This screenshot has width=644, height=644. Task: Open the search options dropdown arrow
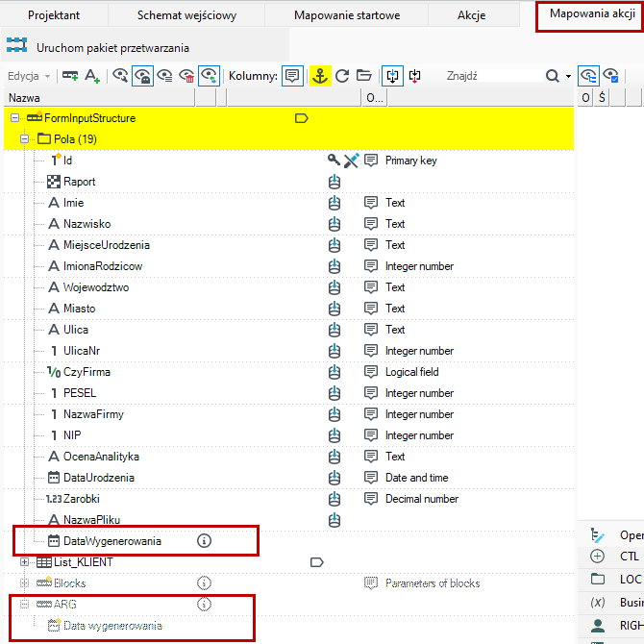click(568, 76)
